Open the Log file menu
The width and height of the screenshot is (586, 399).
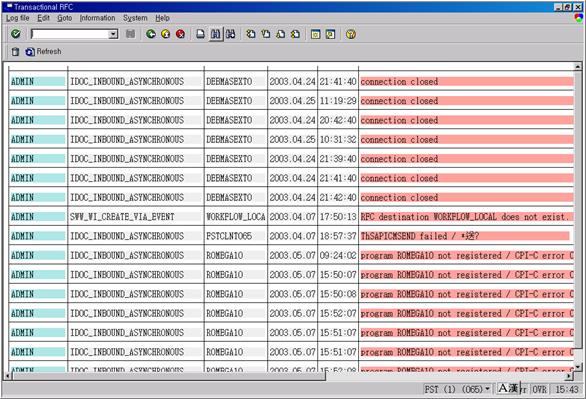[18, 18]
